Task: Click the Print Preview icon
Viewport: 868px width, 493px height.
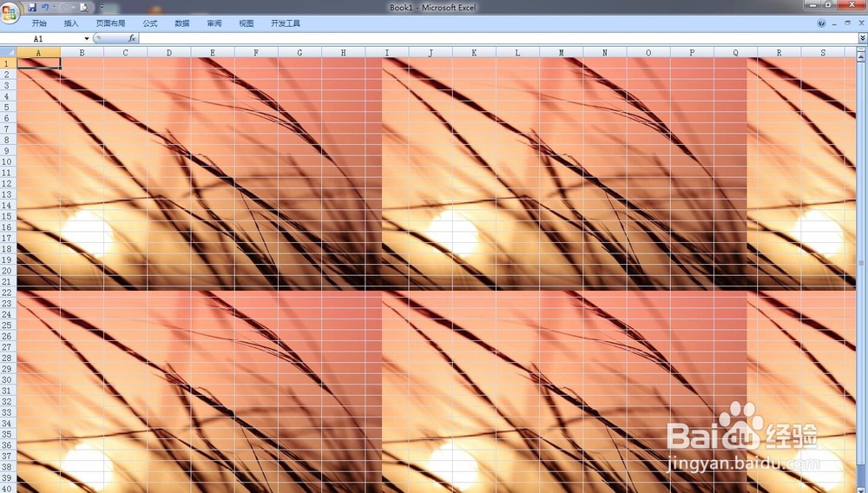Action: pos(83,7)
